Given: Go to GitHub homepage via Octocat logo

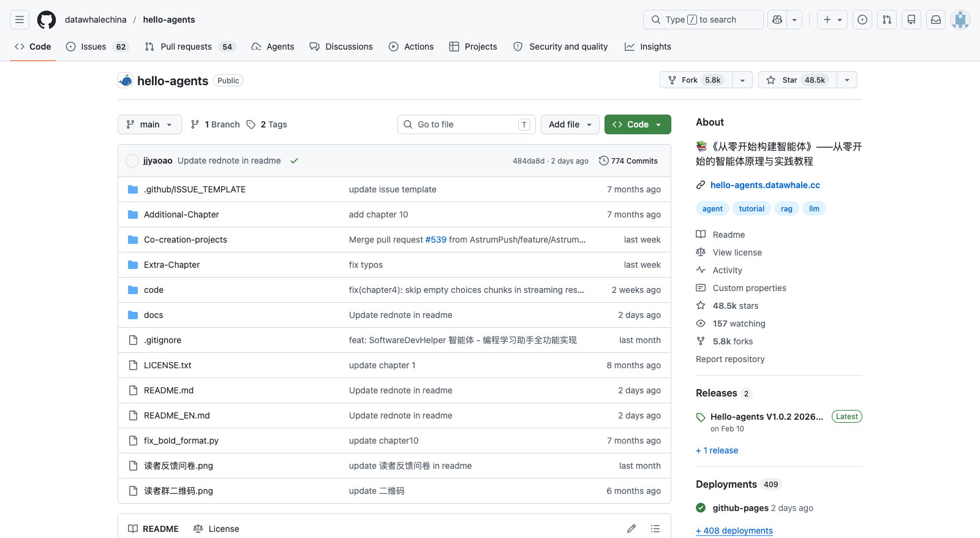Looking at the screenshot, I should pos(47,20).
